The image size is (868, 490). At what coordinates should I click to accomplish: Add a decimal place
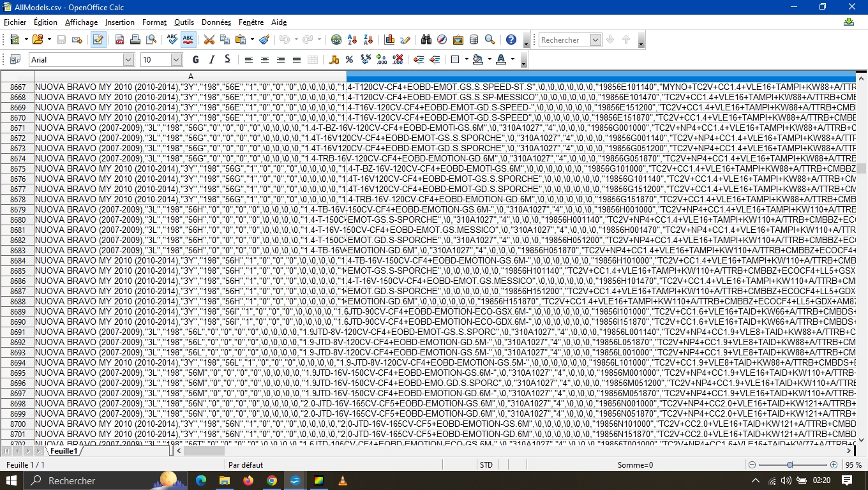click(382, 59)
